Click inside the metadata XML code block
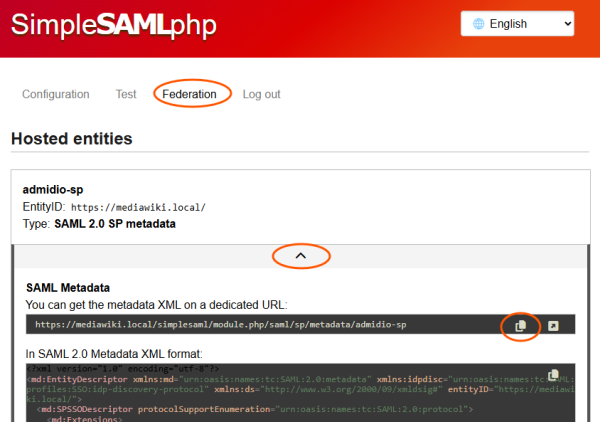This screenshot has width=600, height=422. coord(300,393)
